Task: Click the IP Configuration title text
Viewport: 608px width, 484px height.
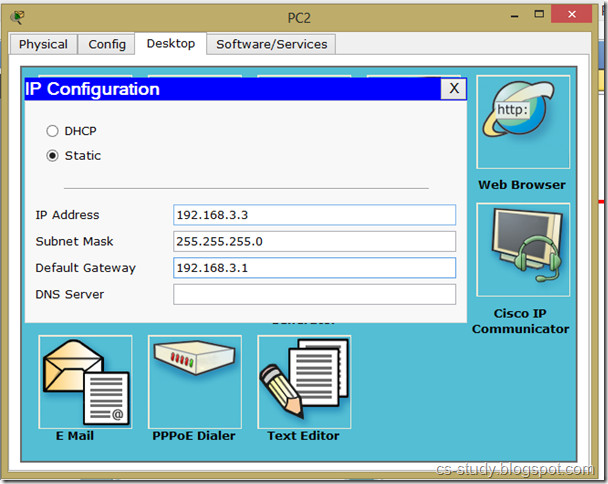Action: click(x=92, y=89)
